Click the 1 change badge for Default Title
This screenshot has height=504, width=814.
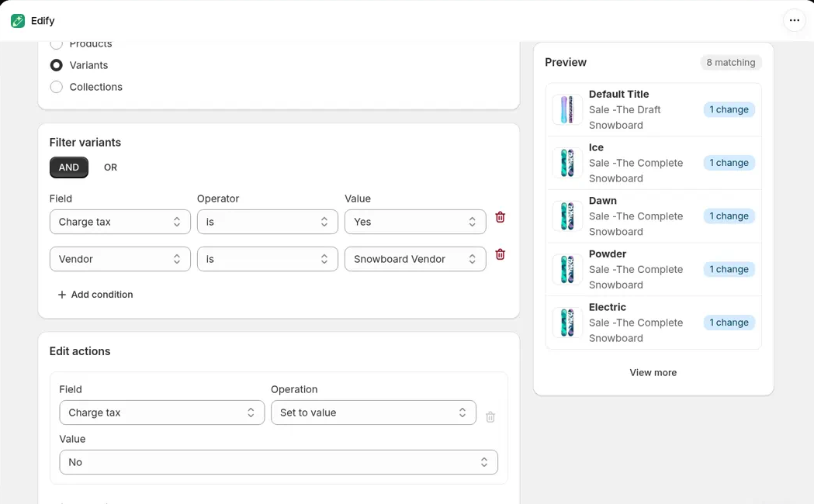click(x=729, y=110)
